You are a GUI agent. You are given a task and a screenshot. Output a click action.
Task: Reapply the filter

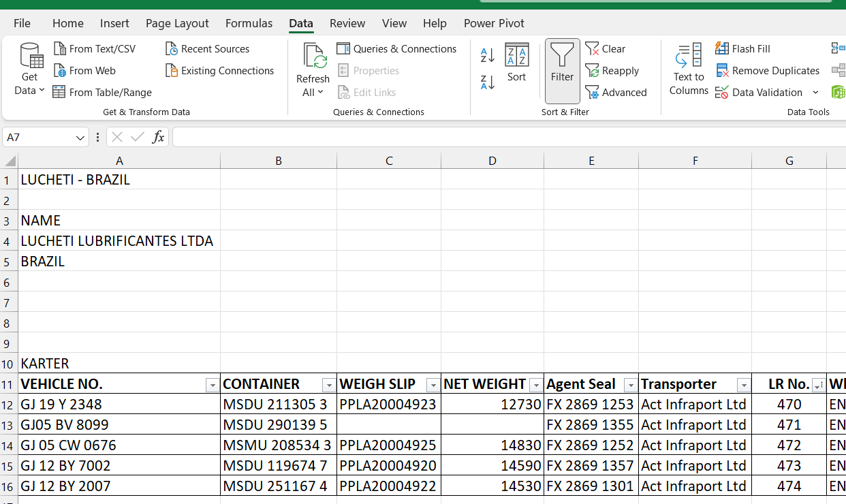pos(612,71)
